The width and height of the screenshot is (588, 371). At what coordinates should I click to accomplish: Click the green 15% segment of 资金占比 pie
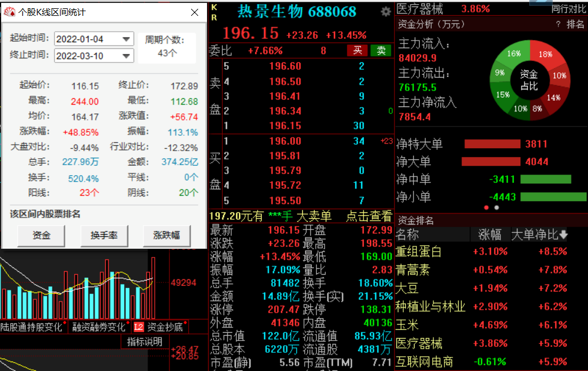[x=503, y=95]
